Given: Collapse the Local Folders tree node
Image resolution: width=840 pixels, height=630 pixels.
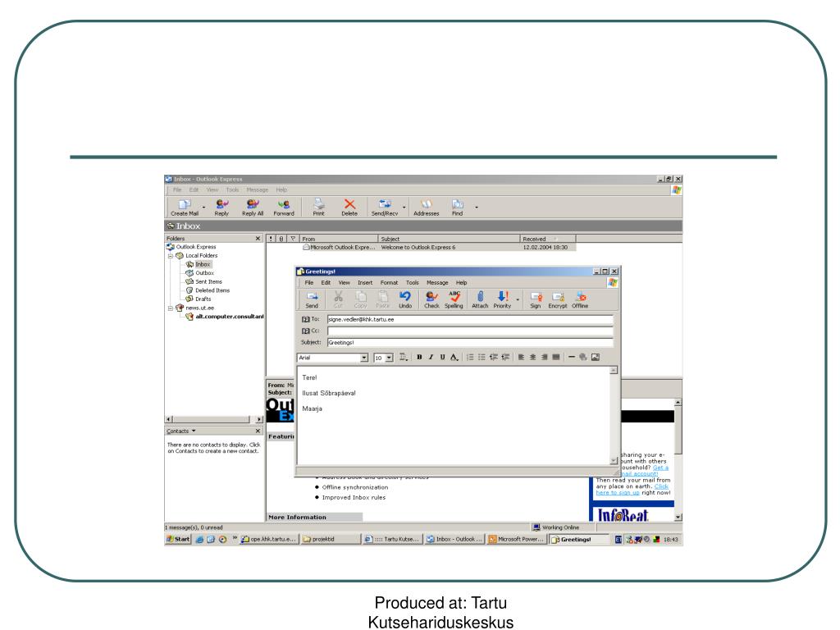Looking at the screenshot, I should point(171,256).
